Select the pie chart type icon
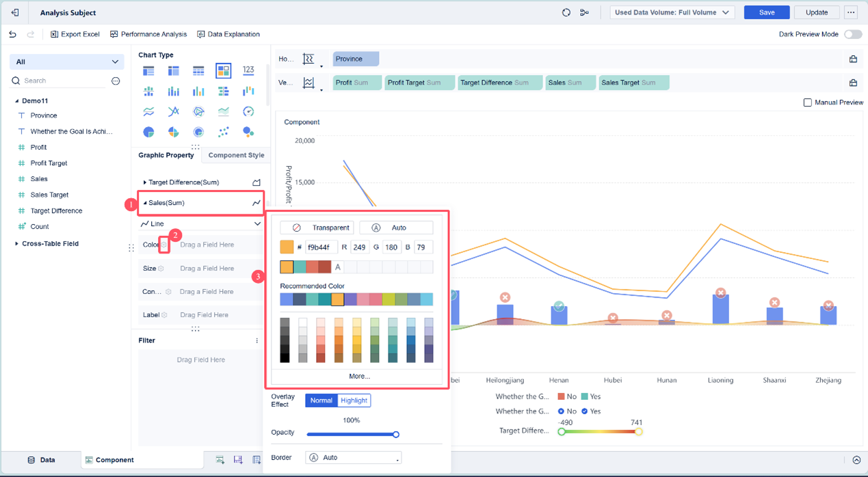Screen dimensions: 868x477 (148, 132)
